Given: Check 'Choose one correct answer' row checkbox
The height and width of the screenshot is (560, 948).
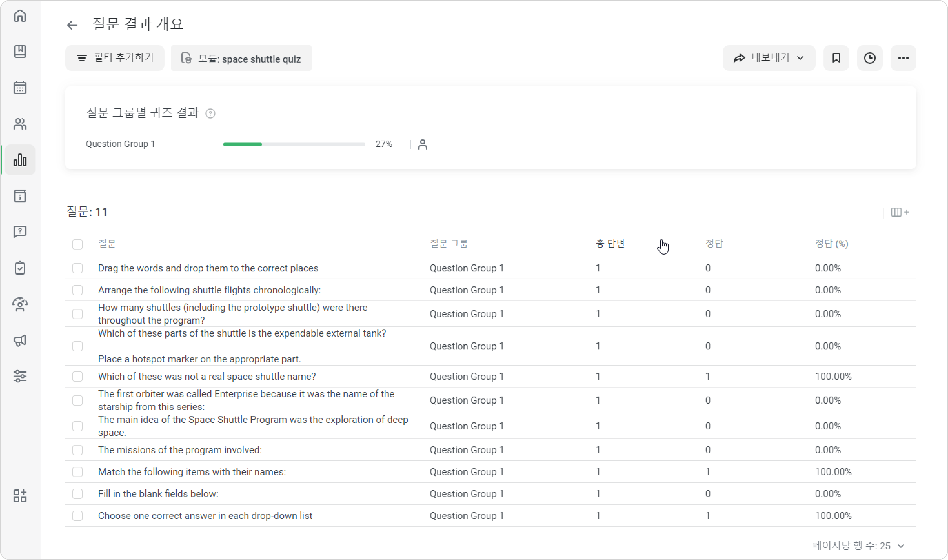Looking at the screenshot, I should (77, 516).
